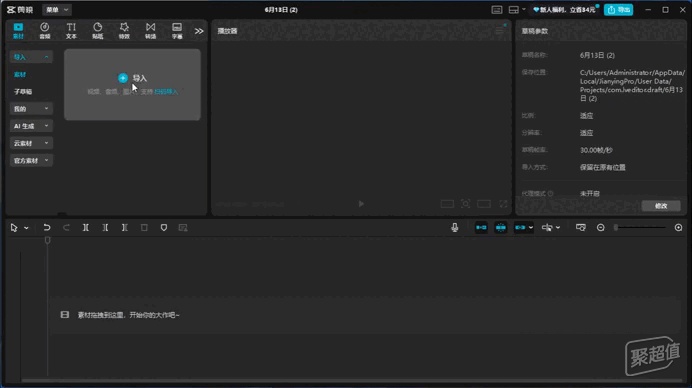The image size is (692, 388).
Task: Expand the 我的 sidebar section
Action: click(30, 109)
